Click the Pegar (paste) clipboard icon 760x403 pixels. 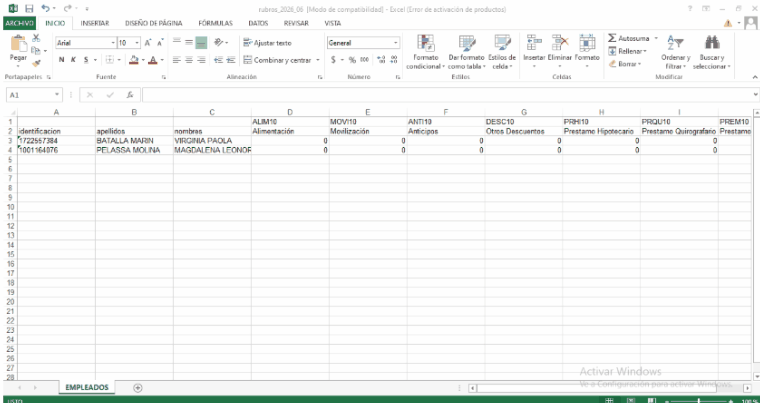(19, 43)
